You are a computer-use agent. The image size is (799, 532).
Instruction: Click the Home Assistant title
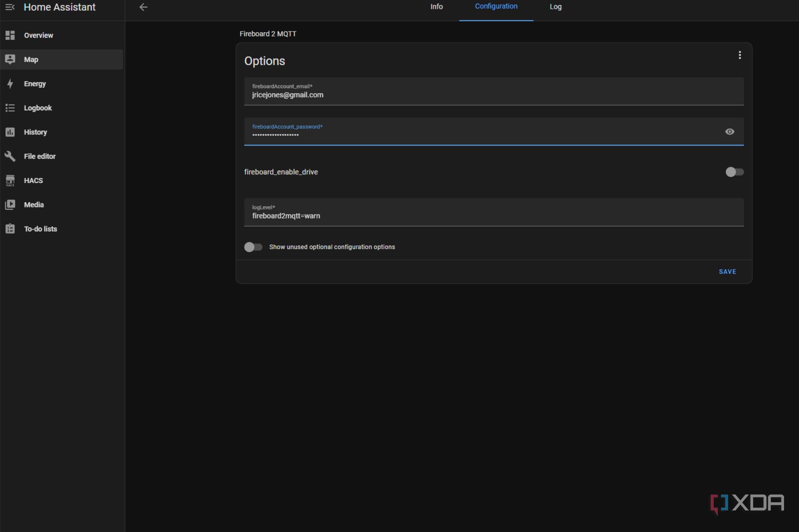59,7
